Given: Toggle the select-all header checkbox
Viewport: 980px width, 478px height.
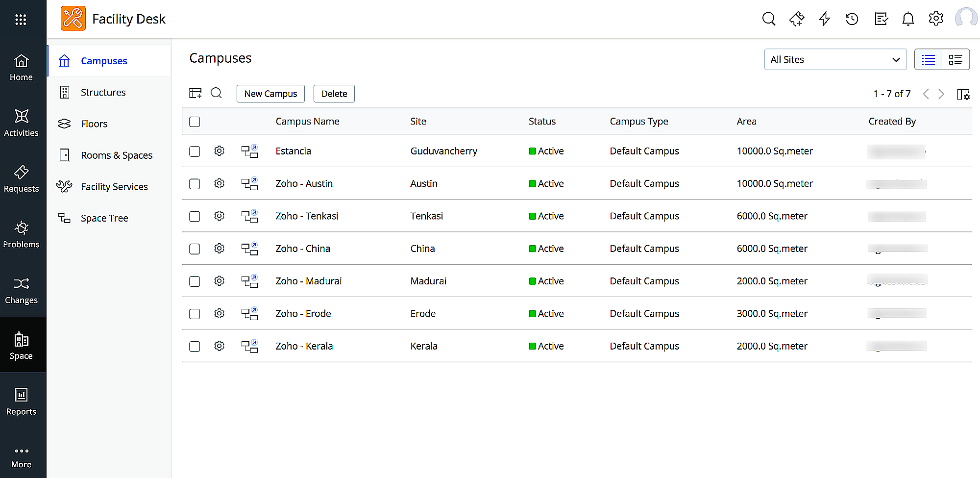Looking at the screenshot, I should click(x=195, y=122).
